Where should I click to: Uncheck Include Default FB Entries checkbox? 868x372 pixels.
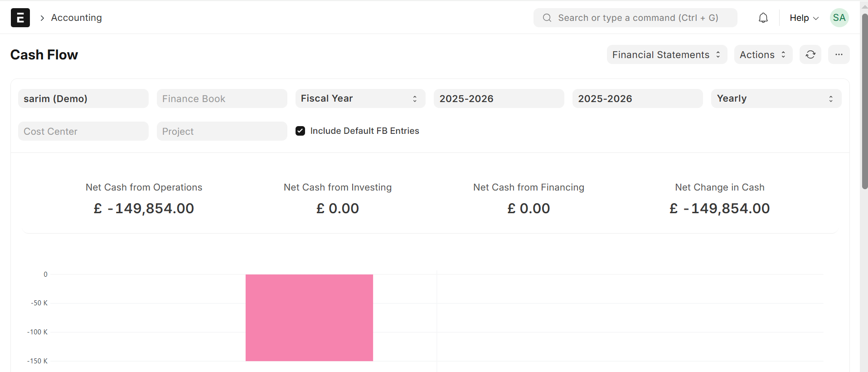[x=300, y=131]
